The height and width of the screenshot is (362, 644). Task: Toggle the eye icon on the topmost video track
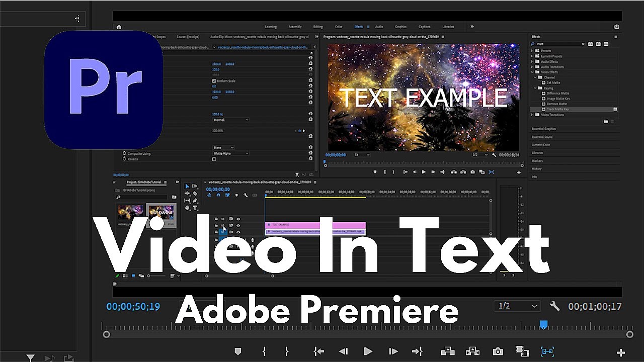click(x=238, y=219)
